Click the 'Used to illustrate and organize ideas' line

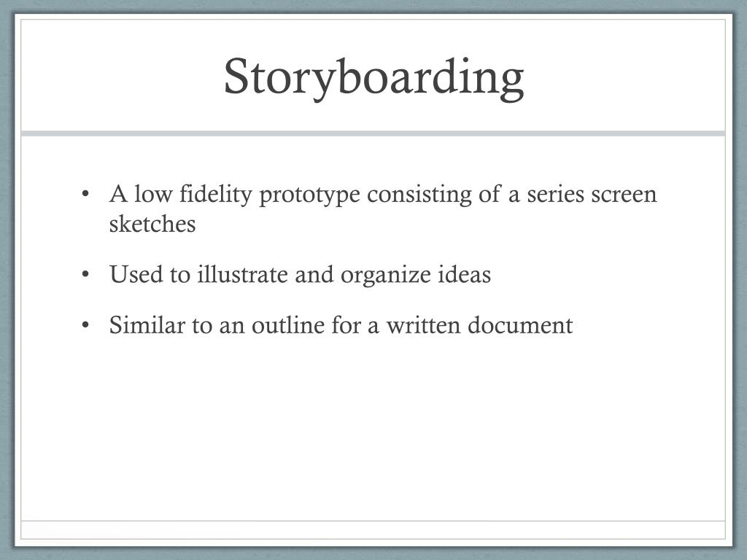pos(300,275)
